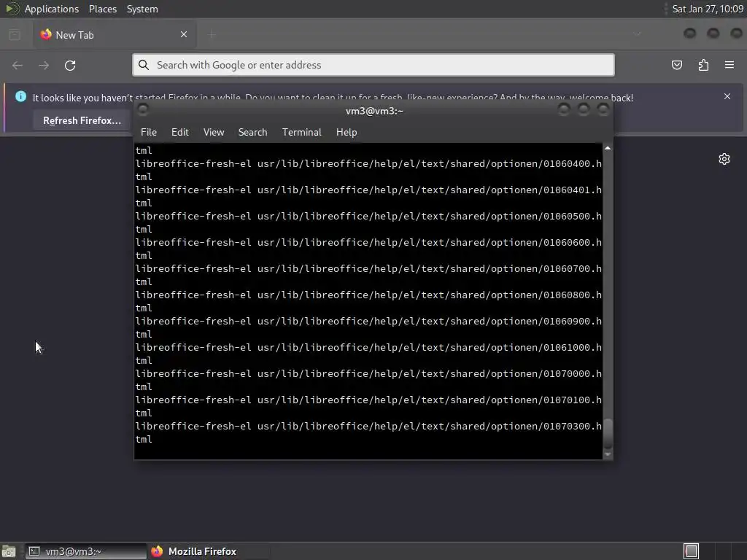The image size is (747, 560).
Task: Click terminal title vm3@vm3:~
Action: (374, 111)
